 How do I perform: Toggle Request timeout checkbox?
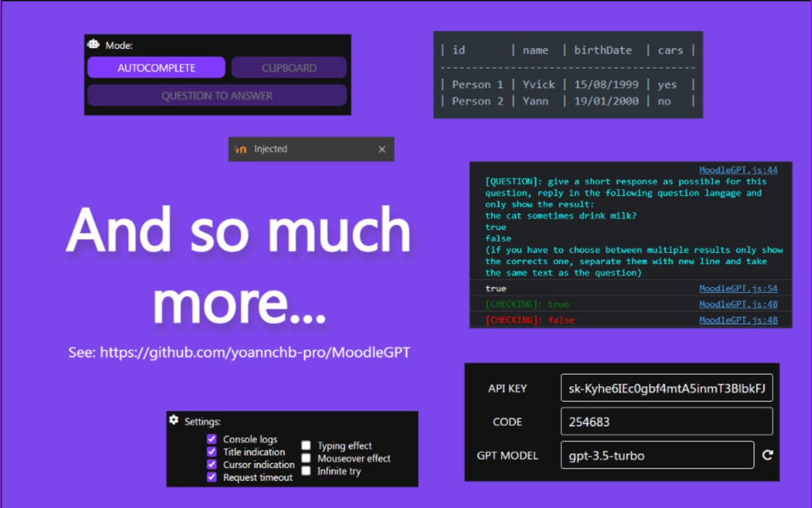pyautogui.click(x=212, y=478)
